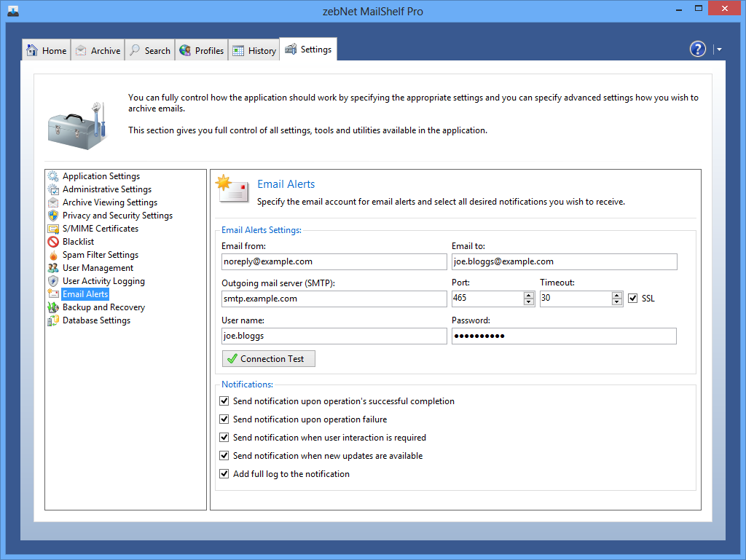This screenshot has height=560, width=746.
Task: Click the Archive tab envelope icon
Action: [81, 50]
